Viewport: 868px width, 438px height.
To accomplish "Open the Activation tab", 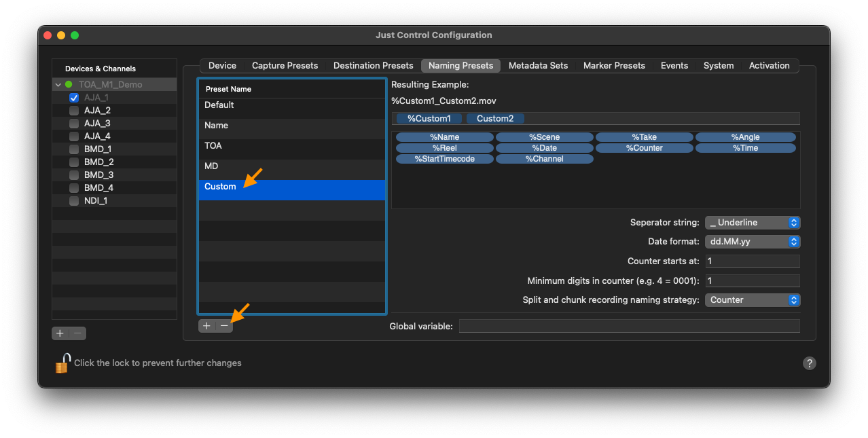I will [x=770, y=66].
